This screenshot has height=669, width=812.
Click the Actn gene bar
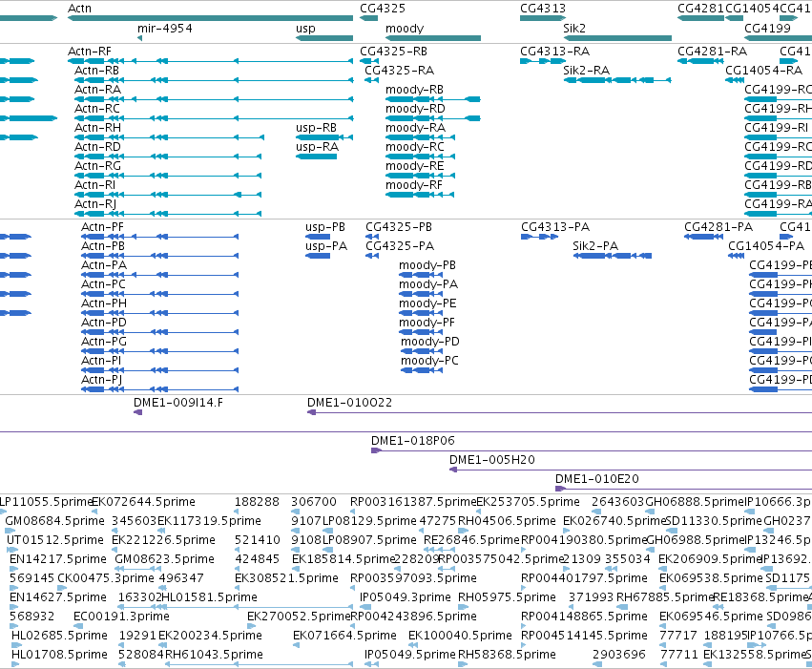point(210,18)
